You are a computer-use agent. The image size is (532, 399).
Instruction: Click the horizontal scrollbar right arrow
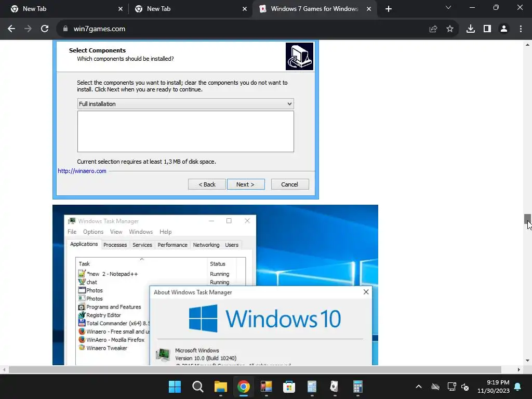coord(519,369)
